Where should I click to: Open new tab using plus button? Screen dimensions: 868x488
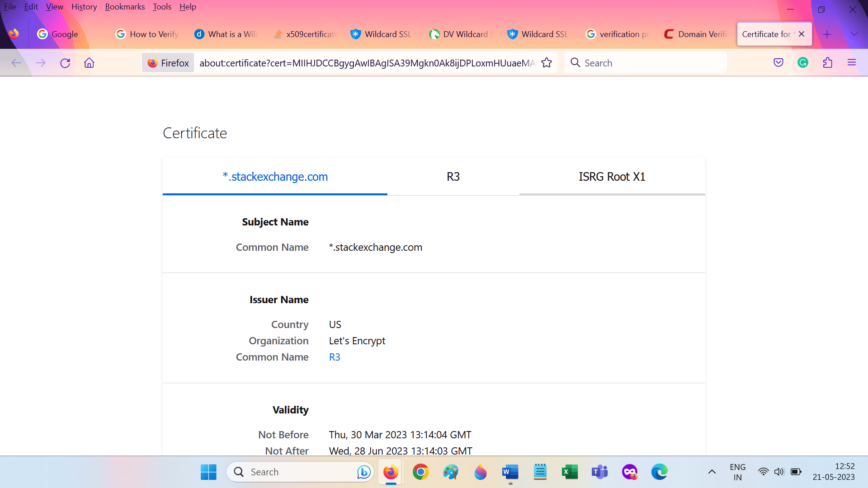(x=827, y=34)
